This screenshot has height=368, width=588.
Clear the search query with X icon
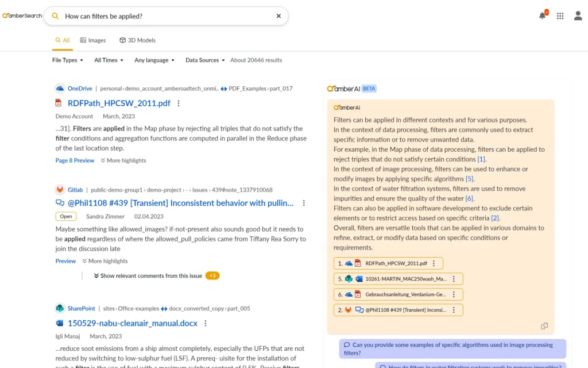click(278, 16)
